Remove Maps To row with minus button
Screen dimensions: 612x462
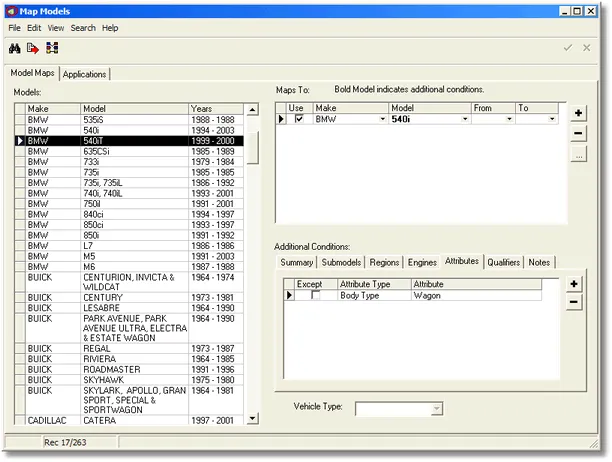578,133
